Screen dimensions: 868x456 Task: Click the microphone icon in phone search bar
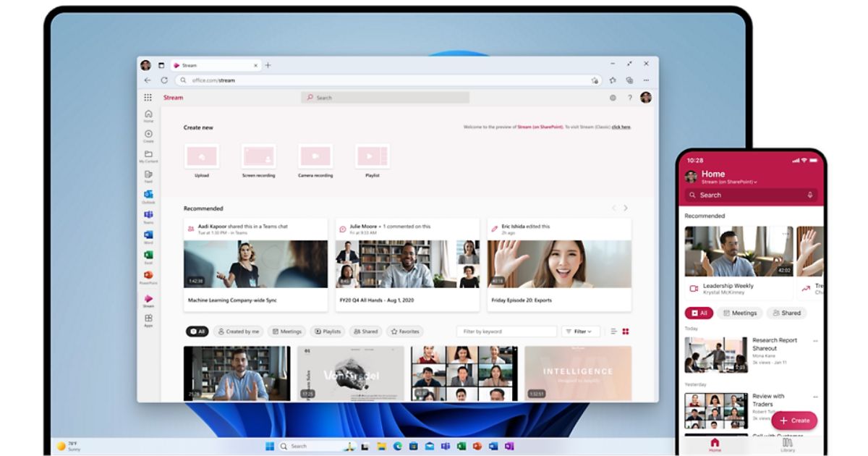point(810,195)
